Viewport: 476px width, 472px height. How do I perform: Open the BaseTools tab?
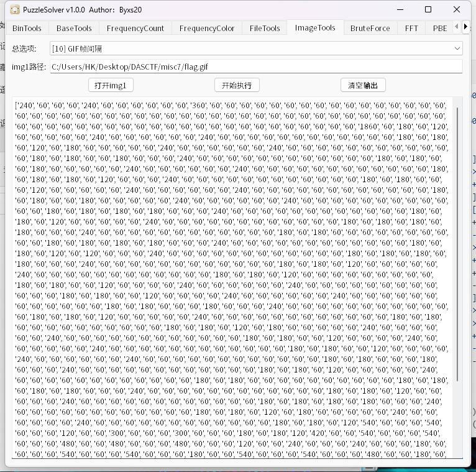(74, 28)
